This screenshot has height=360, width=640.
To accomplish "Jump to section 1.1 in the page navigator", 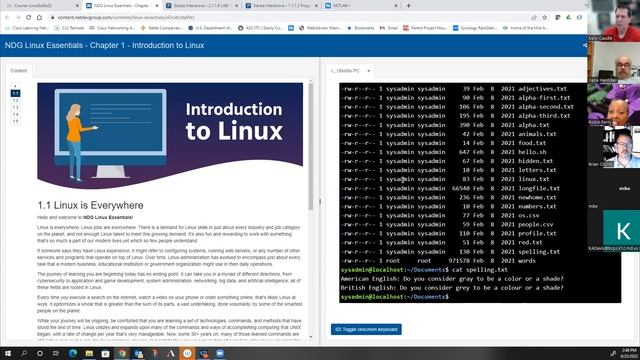I will 15,93.
